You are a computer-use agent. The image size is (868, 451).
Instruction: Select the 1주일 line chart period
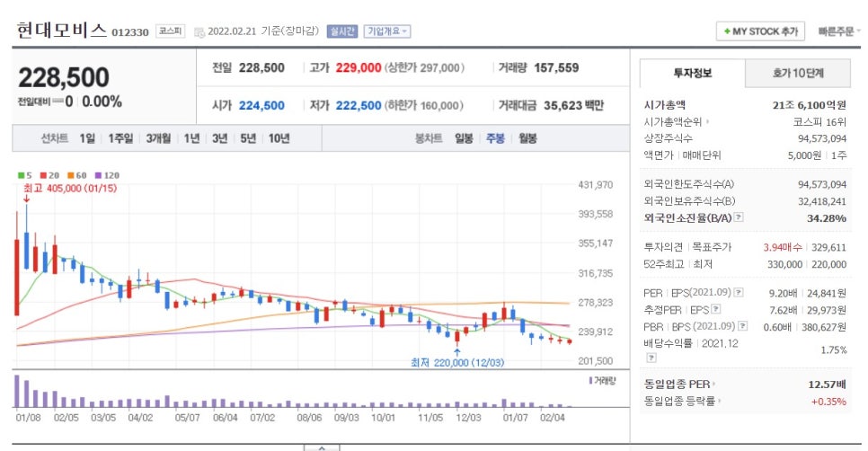(x=120, y=138)
